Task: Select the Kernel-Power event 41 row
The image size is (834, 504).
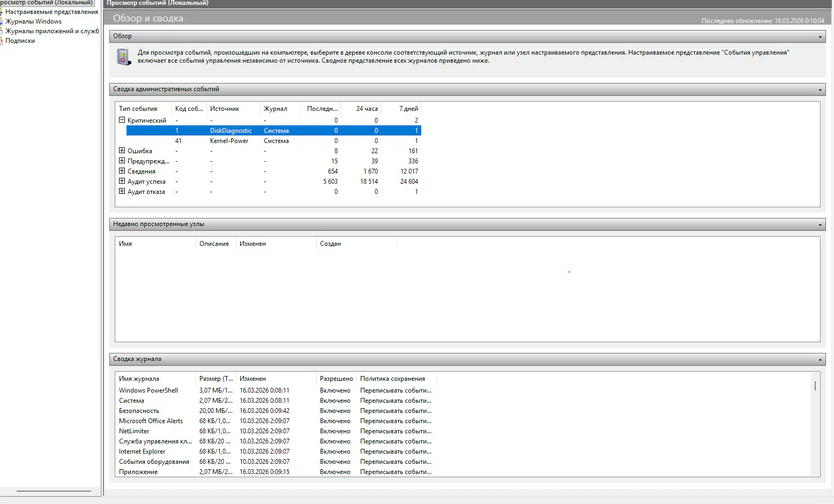Action: click(229, 141)
